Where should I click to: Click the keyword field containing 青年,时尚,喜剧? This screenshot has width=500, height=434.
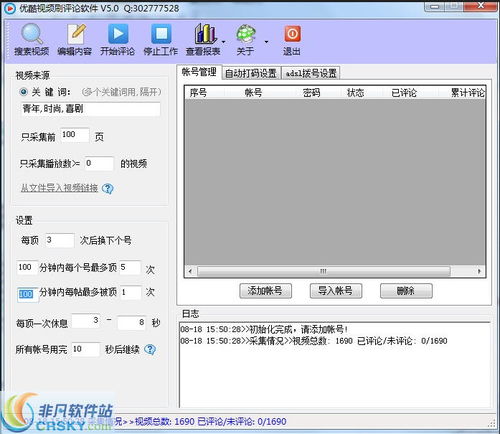(91, 109)
